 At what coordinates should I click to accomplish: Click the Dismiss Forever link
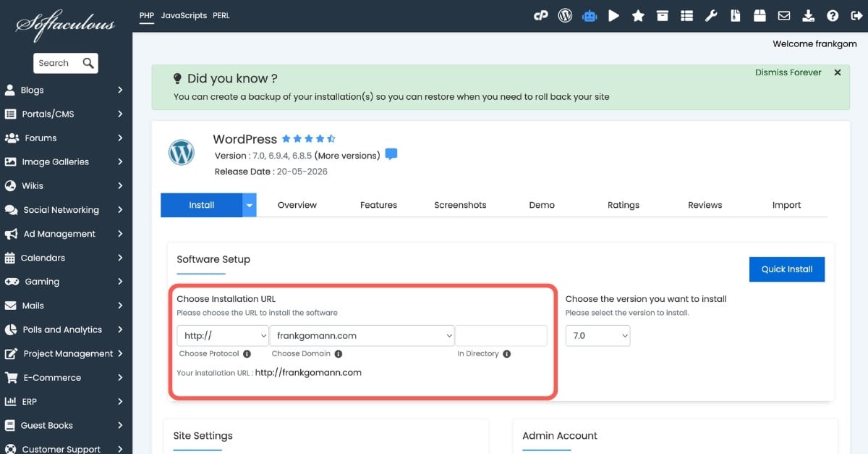[x=788, y=72]
